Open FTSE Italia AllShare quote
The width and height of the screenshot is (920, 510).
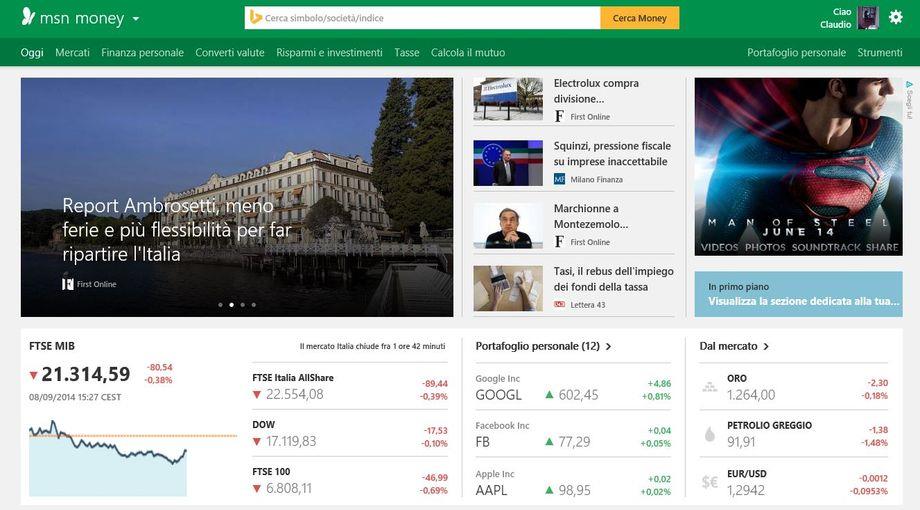coord(350,386)
